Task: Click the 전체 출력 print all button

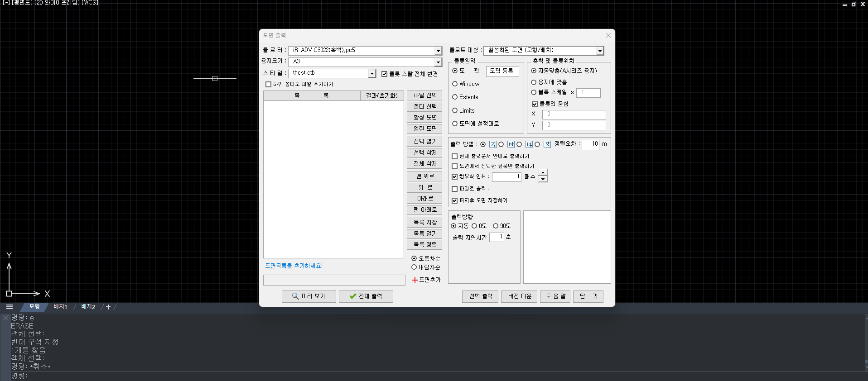Action: [366, 296]
